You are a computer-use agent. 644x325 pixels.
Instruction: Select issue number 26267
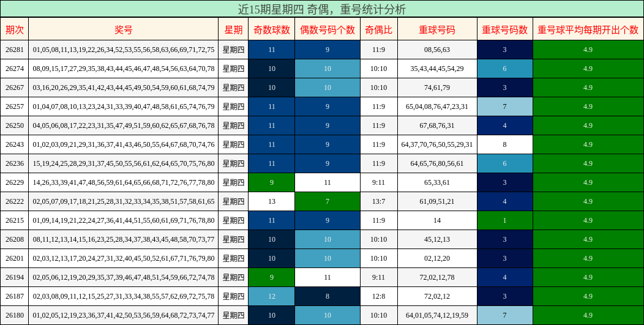[14, 88]
